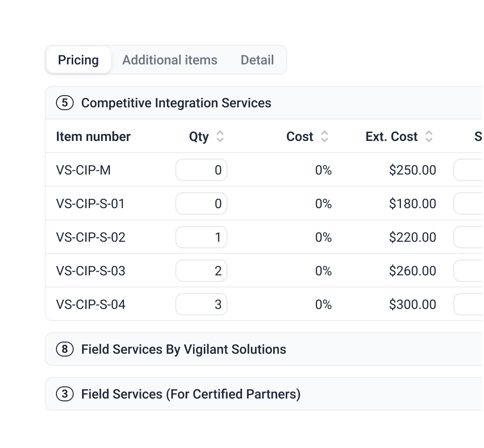Open the Detail tab
This screenshot has height=448, width=484.
click(x=257, y=60)
